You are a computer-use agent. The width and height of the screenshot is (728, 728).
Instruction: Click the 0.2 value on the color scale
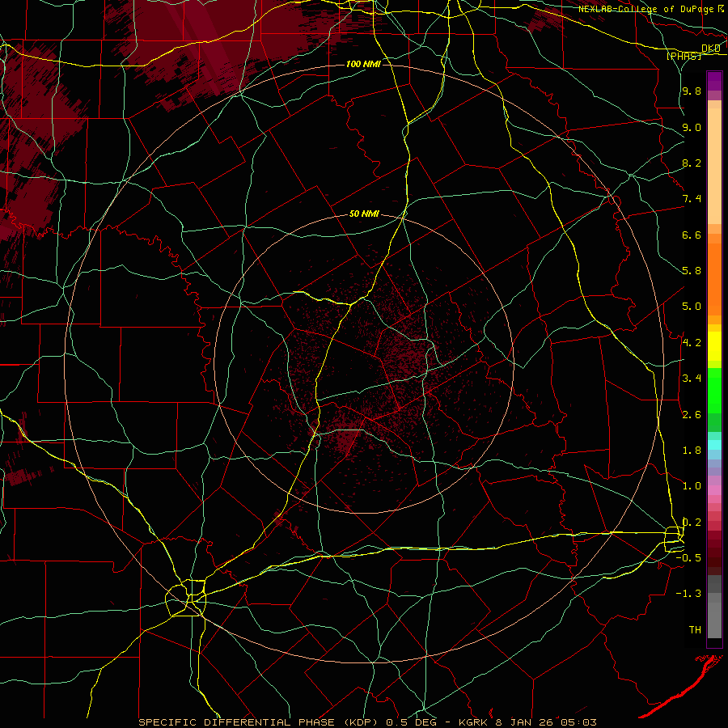click(x=692, y=523)
